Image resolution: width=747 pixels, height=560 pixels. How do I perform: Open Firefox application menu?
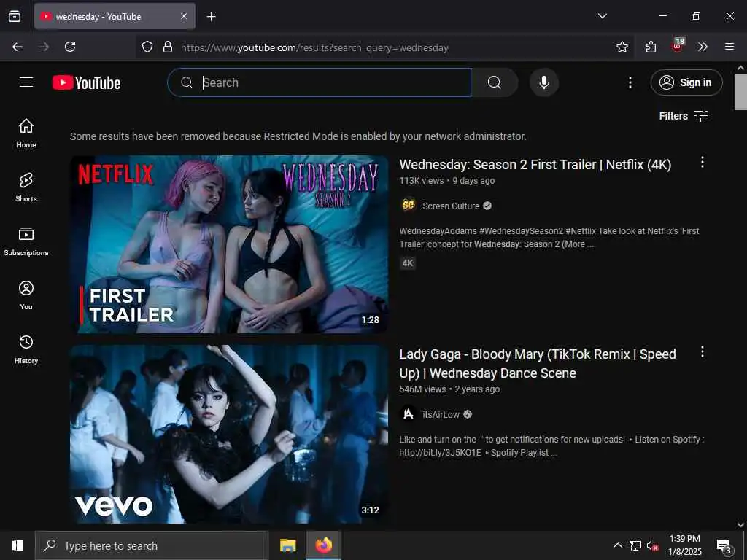729,47
